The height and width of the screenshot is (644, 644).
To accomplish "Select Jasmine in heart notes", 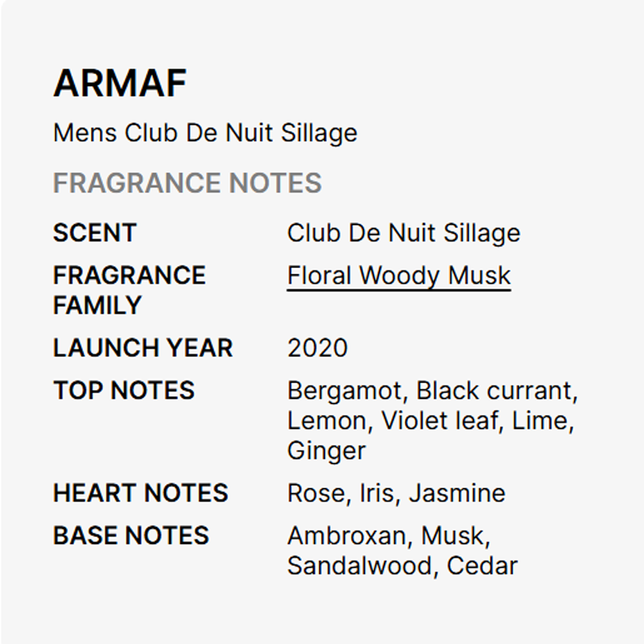I will point(456,493).
